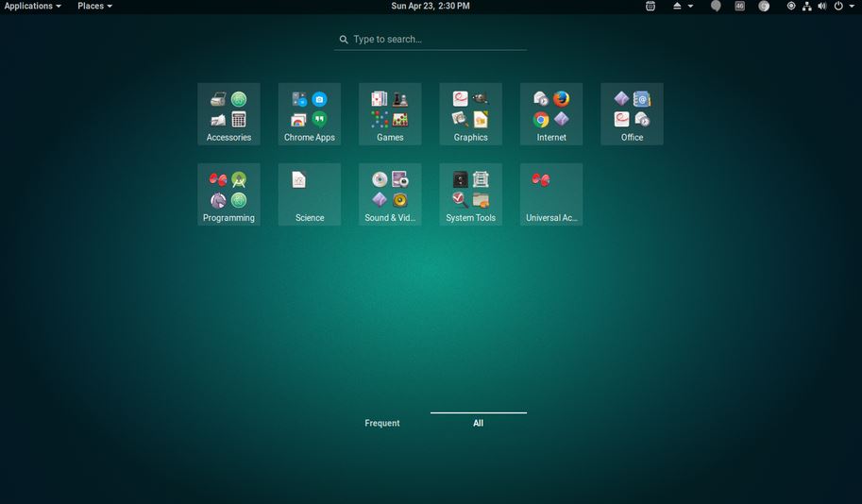Open the Science app folder
This screenshot has height=504, width=862.
click(310, 194)
